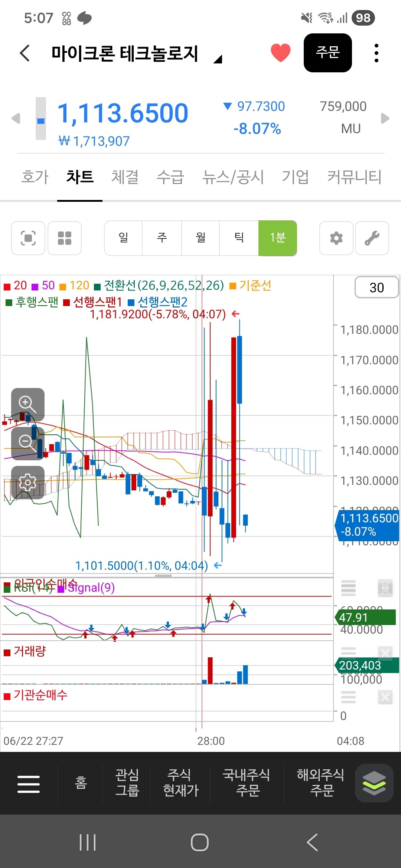
Task: Zoom in chart with magnifier plus
Action: pyautogui.click(x=28, y=405)
